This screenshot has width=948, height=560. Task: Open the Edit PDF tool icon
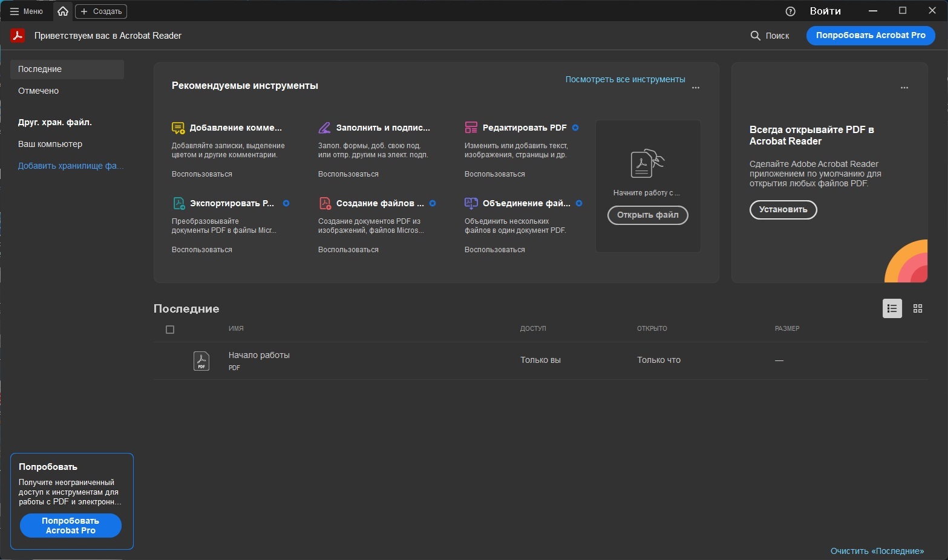click(471, 128)
